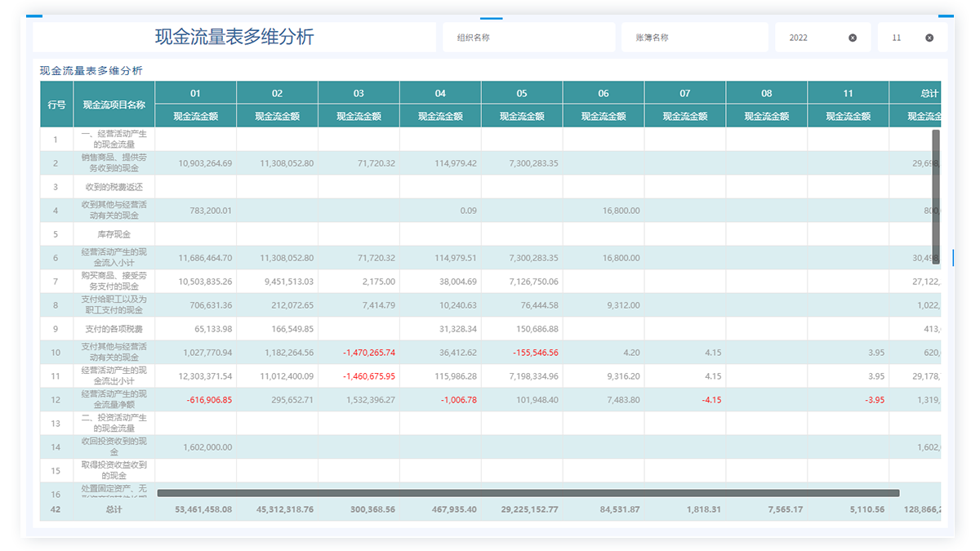Open the 账簿名称 filter field
Screen dimensions: 980x551
click(691, 38)
